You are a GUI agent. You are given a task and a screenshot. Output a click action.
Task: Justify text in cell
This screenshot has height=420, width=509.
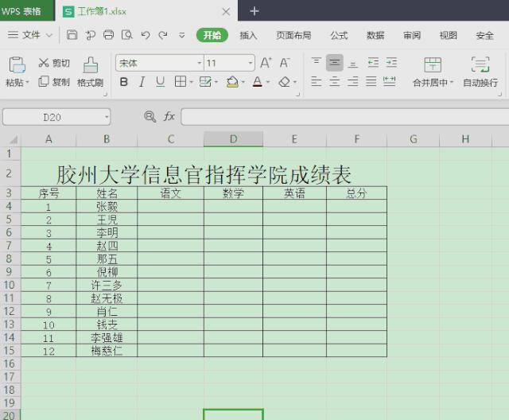371,81
